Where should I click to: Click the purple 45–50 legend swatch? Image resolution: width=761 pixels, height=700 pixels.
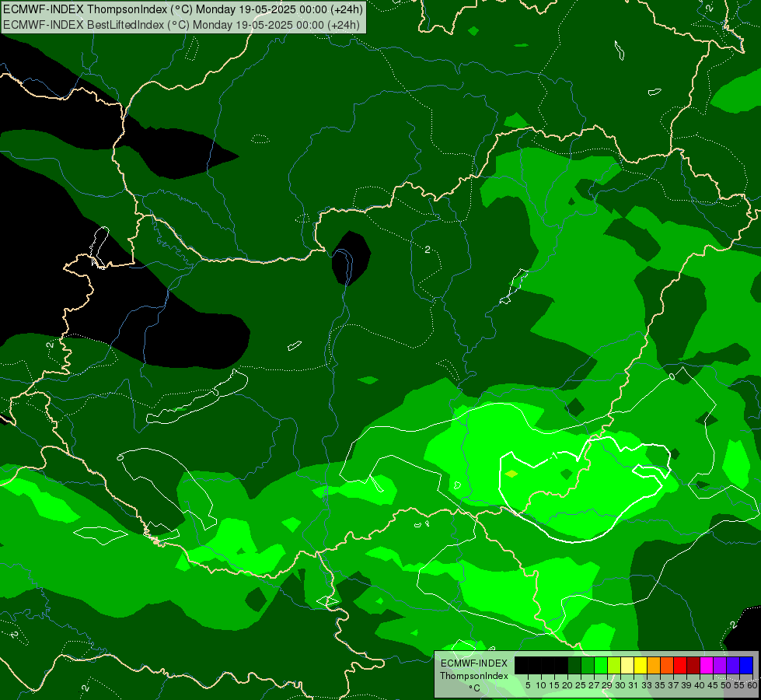pyautogui.click(x=720, y=665)
